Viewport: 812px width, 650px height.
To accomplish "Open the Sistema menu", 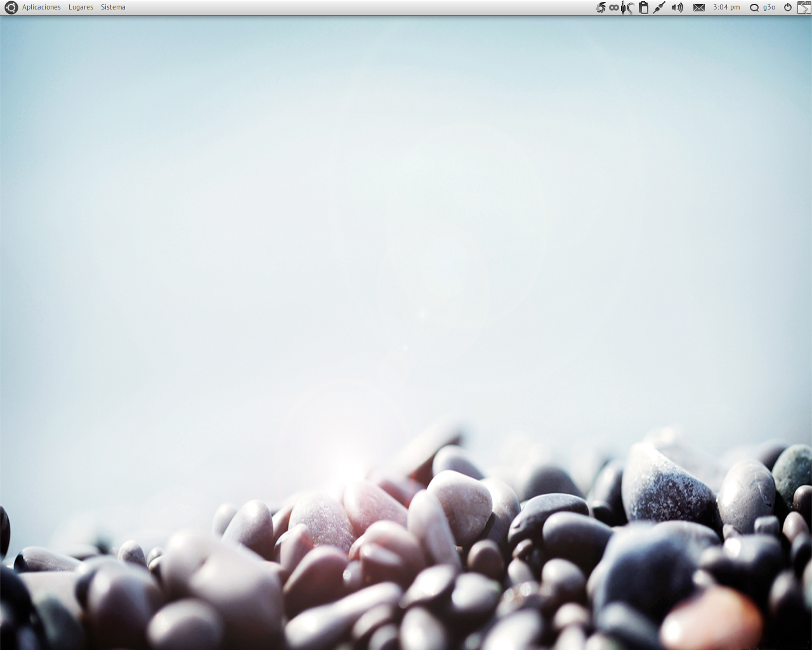I will pos(113,8).
